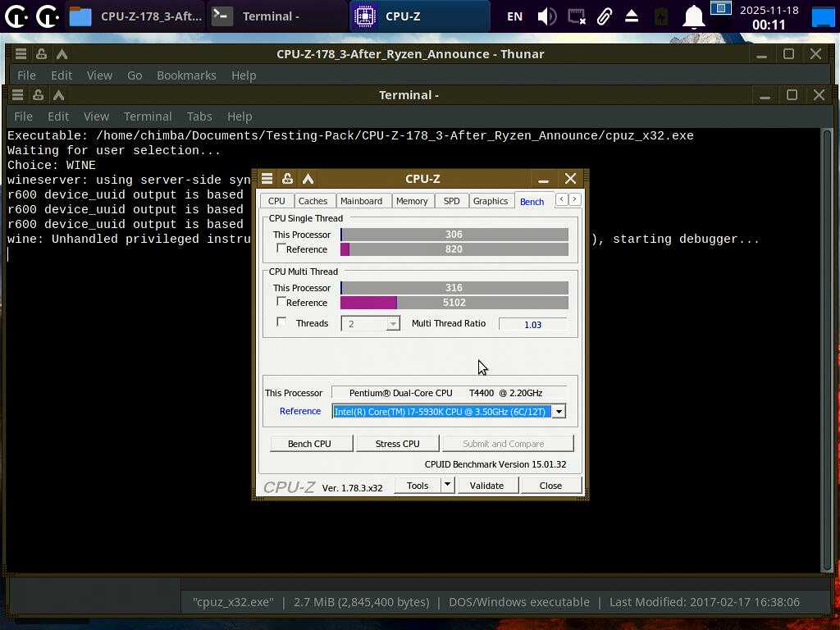Switch to the Memory tab

[x=412, y=201]
